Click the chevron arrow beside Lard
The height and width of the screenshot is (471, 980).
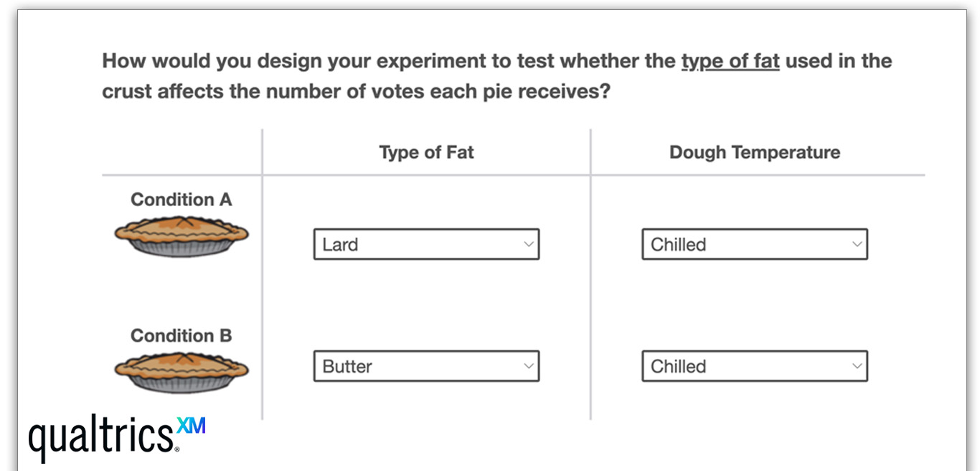point(529,244)
